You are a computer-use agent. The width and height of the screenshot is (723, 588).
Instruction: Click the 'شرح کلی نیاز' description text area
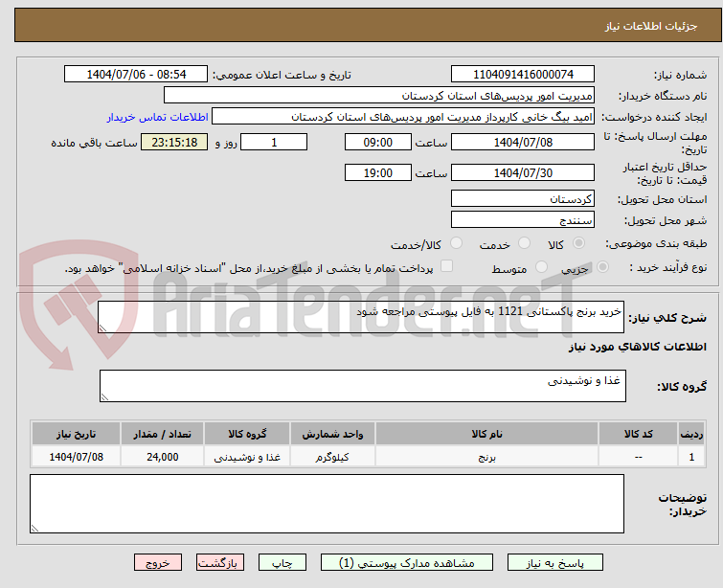coord(361,317)
